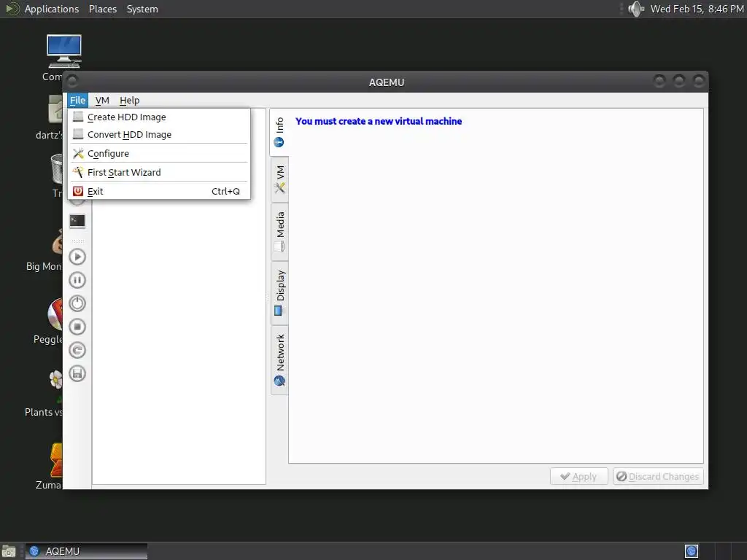Stop the virtual machine
This screenshot has height=560, width=747.
(x=77, y=327)
